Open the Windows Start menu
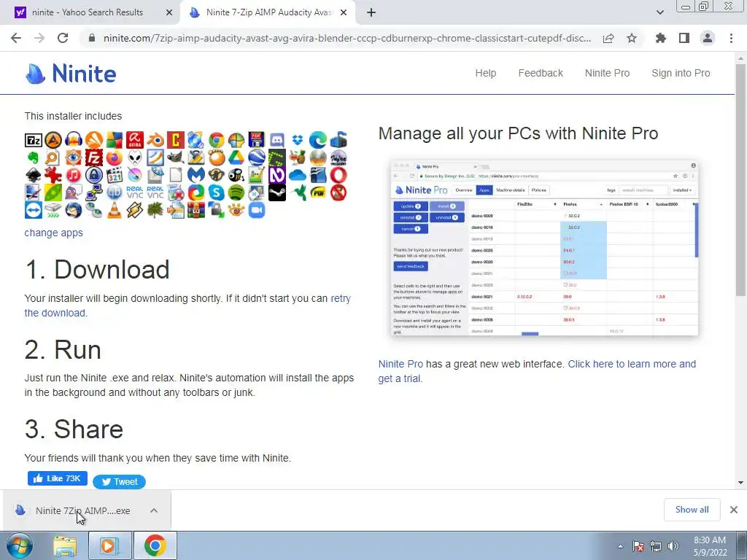Image resolution: width=747 pixels, height=560 pixels. click(x=19, y=545)
